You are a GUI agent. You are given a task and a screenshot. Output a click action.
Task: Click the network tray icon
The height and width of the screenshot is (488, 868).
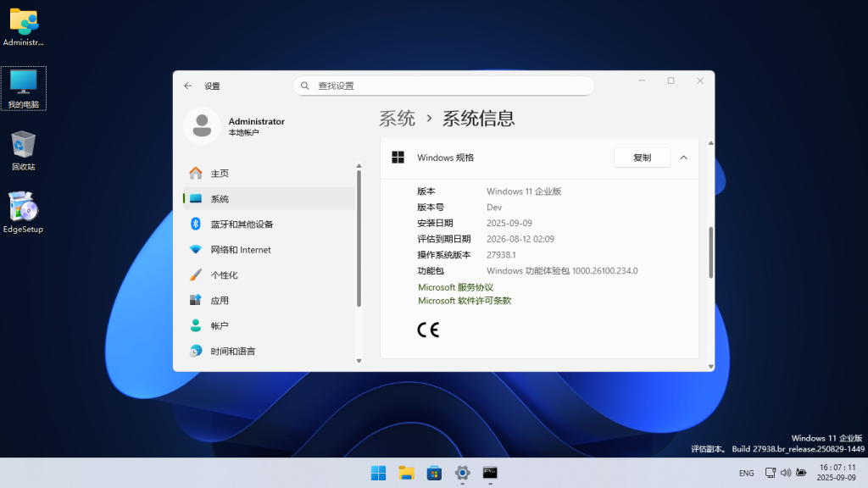coord(770,473)
